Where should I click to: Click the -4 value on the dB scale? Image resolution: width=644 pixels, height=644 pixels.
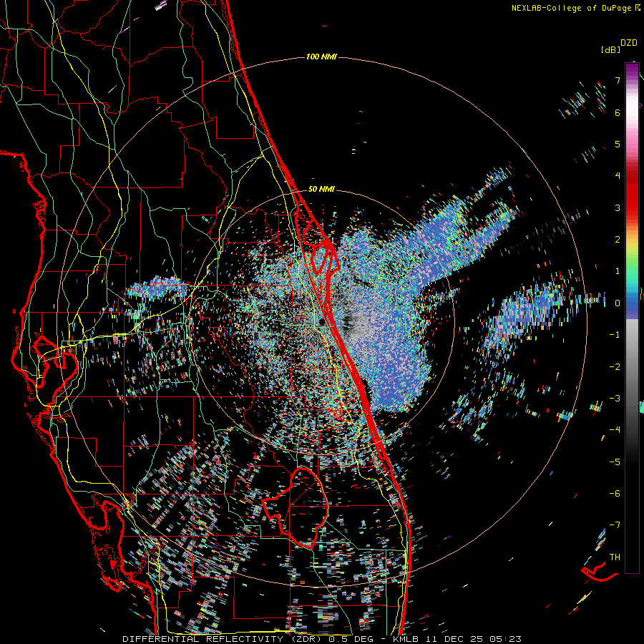coord(615,430)
